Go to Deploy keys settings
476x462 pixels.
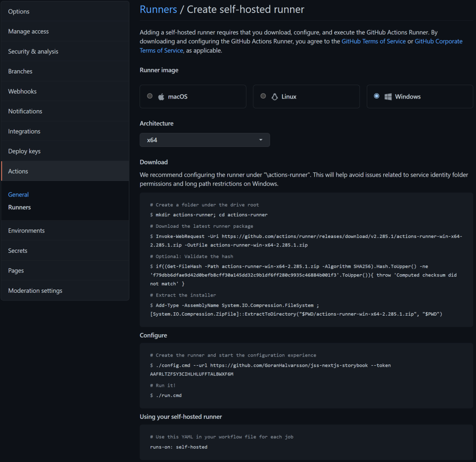click(x=24, y=151)
